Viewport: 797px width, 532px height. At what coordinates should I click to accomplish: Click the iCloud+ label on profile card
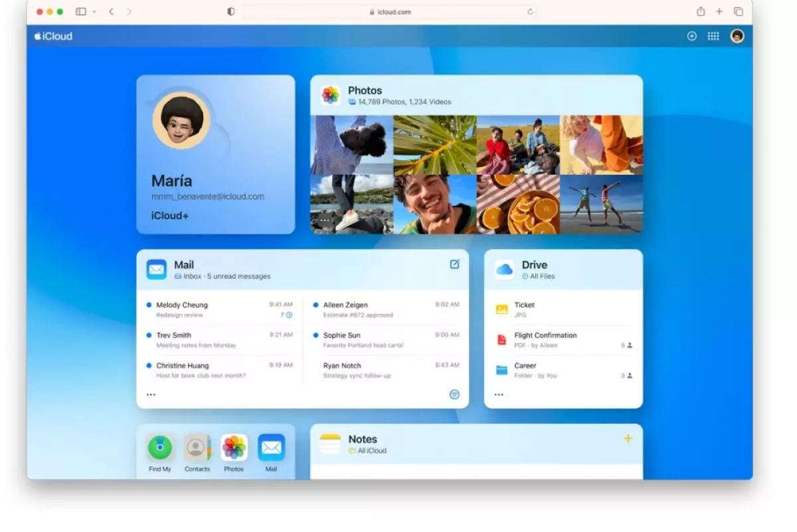click(x=170, y=216)
